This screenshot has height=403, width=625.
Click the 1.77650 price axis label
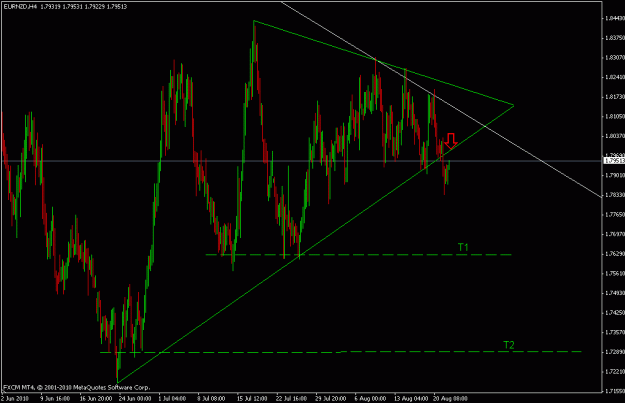614,214
